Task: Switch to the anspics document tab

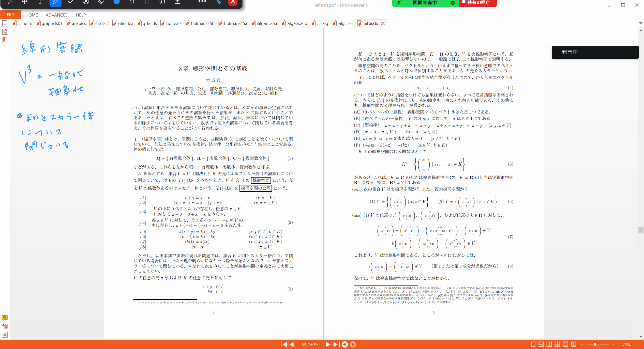Action: click(76, 23)
